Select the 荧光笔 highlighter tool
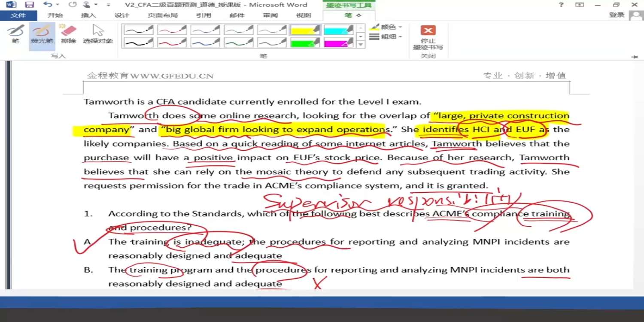 tap(42, 34)
